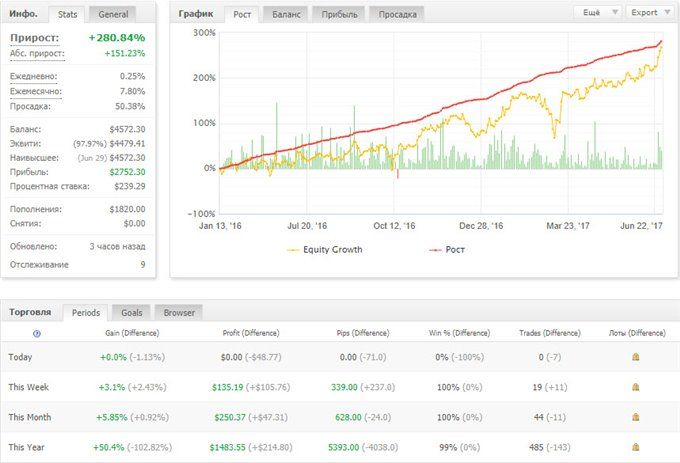Image resolution: width=680 pixels, height=463 pixels.
Task: Switch to the Goals tab
Action: (x=131, y=313)
